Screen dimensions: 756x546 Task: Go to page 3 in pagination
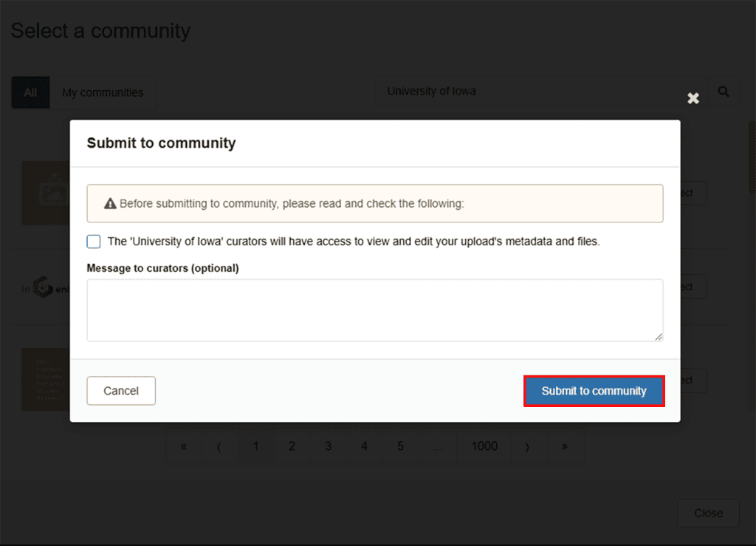(x=329, y=447)
